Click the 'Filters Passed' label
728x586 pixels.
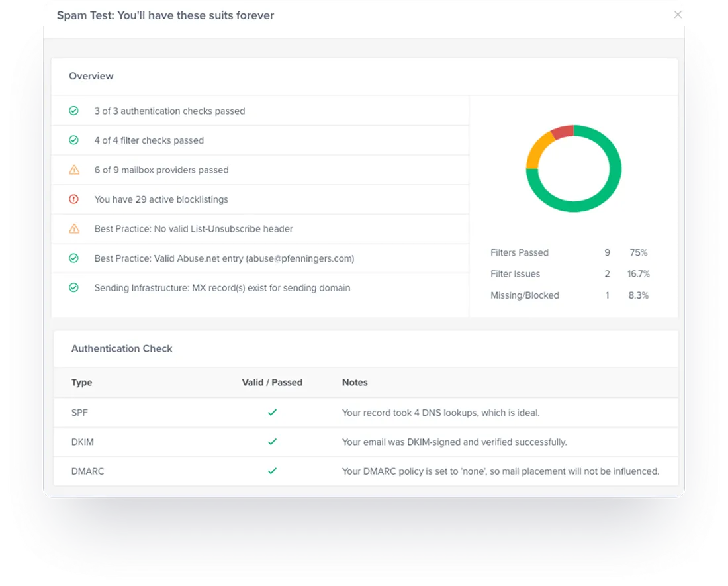(x=520, y=252)
